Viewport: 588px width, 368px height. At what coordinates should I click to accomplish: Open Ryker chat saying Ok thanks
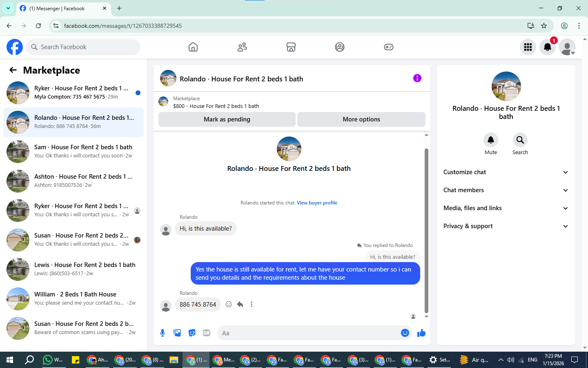pos(73,210)
